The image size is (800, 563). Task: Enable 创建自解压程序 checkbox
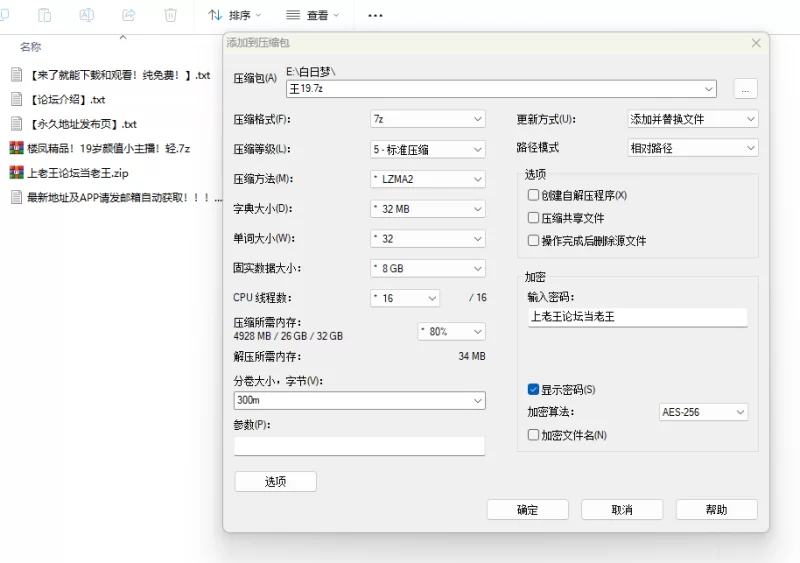[533, 195]
